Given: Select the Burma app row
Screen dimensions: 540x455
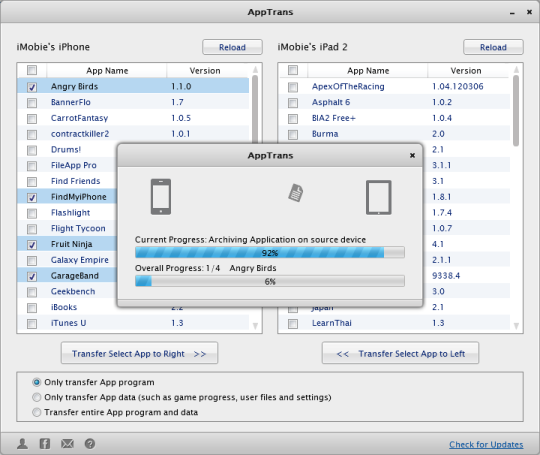Looking at the screenshot, I should (394, 134).
